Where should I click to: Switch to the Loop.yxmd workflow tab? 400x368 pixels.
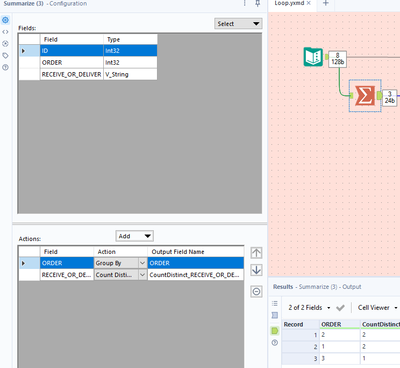click(x=289, y=3)
